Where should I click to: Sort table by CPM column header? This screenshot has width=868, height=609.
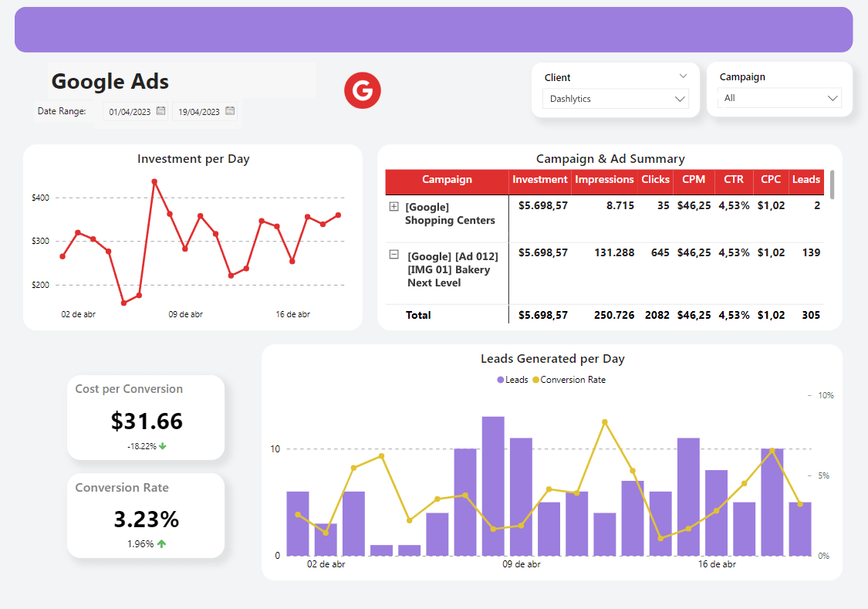(694, 179)
